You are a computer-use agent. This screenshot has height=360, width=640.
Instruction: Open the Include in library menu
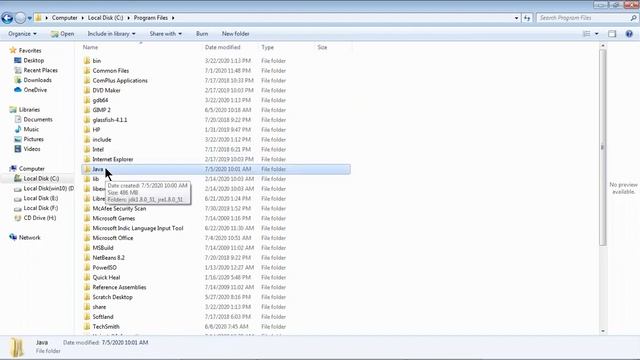pyautogui.click(x=111, y=34)
